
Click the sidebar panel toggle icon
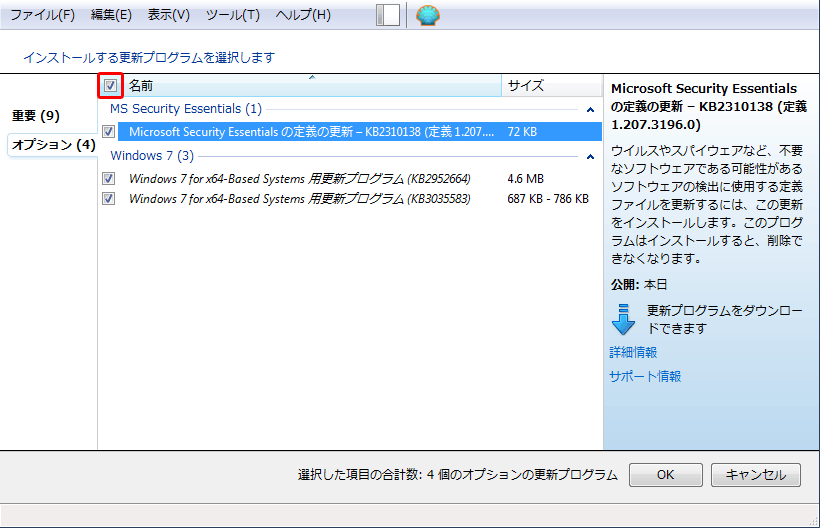[388, 15]
